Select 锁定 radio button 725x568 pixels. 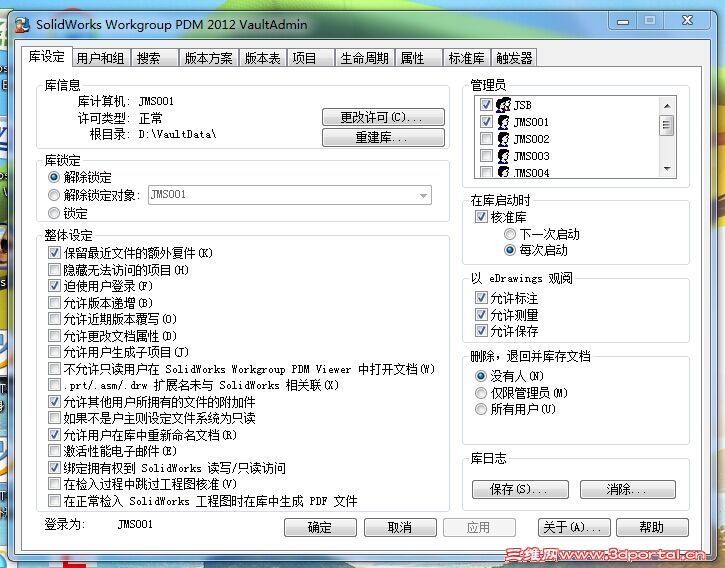tap(54, 213)
